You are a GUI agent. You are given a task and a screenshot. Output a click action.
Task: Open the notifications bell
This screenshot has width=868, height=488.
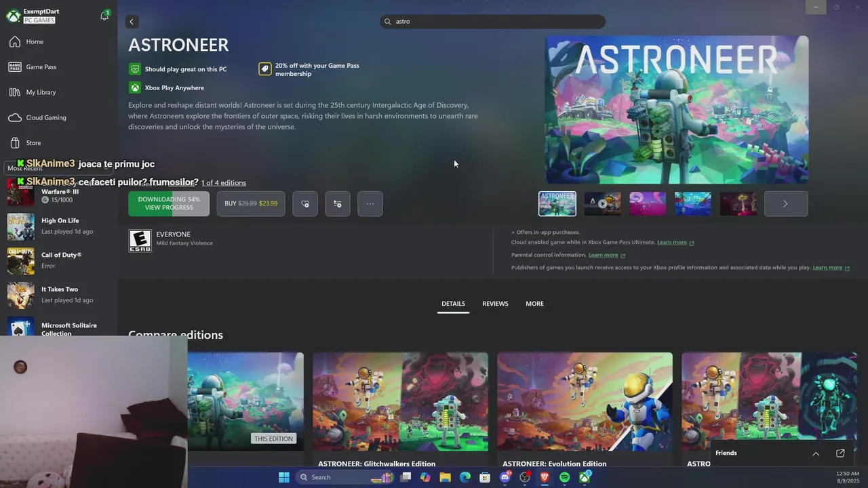point(104,15)
